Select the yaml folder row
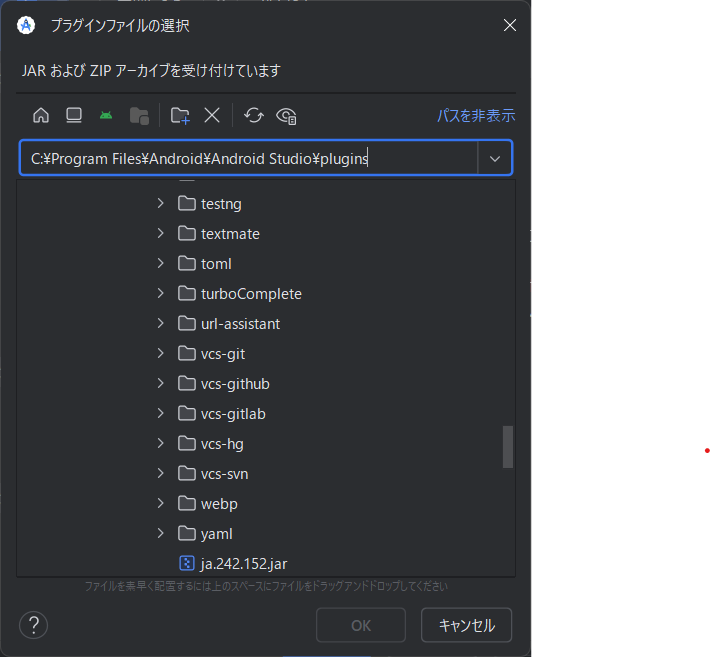The height and width of the screenshot is (657, 711). (x=266, y=534)
